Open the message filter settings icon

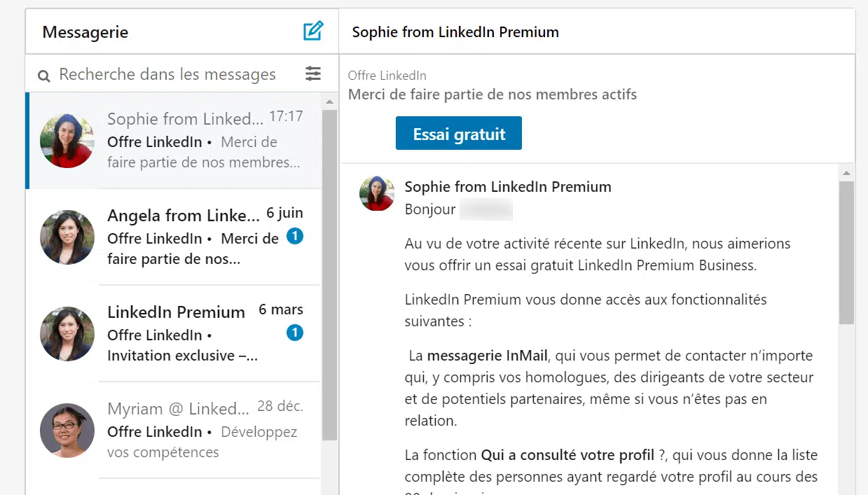pos(313,74)
